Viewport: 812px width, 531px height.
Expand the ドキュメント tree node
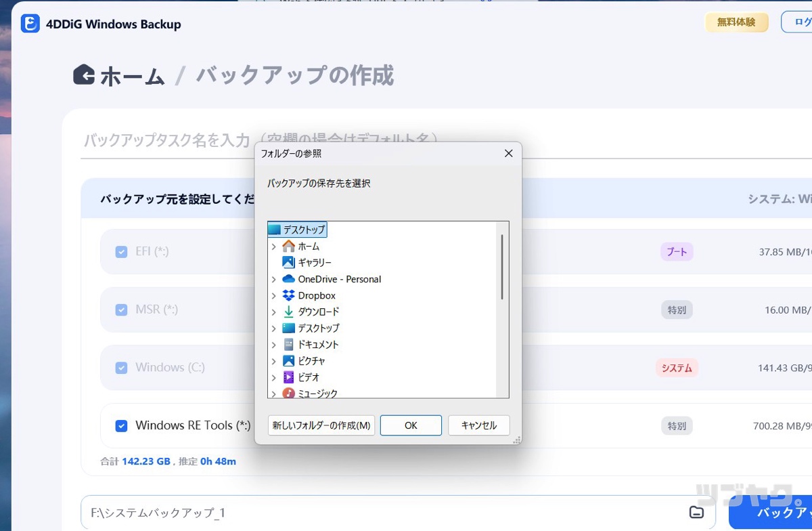pos(274,344)
